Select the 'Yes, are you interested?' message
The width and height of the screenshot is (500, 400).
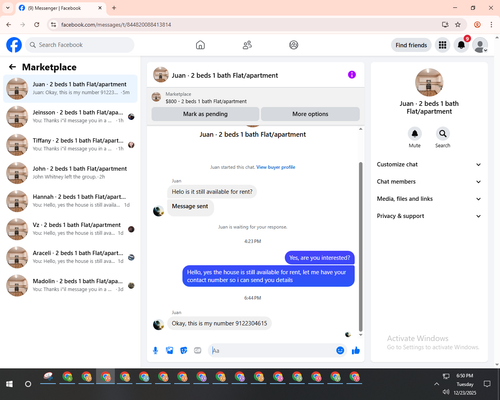coord(319,258)
